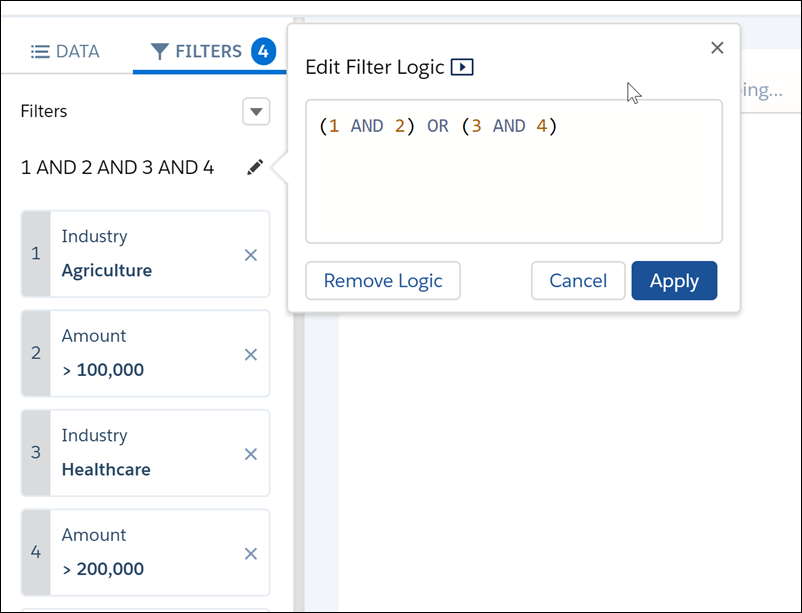Play the Edit Filter Logic video icon
Viewport: 802px width, 613px height.
pos(462,67)
